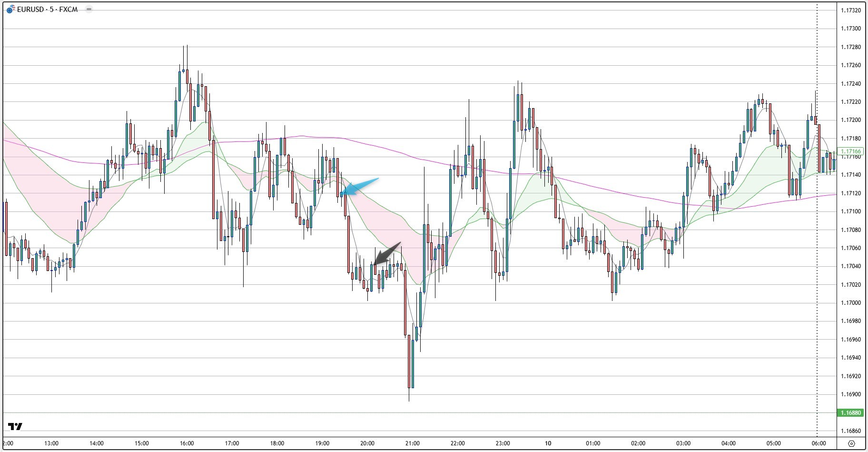Click the 1.16980 price scale label
The width and height of the screenshot is (868, 452).
851,321
